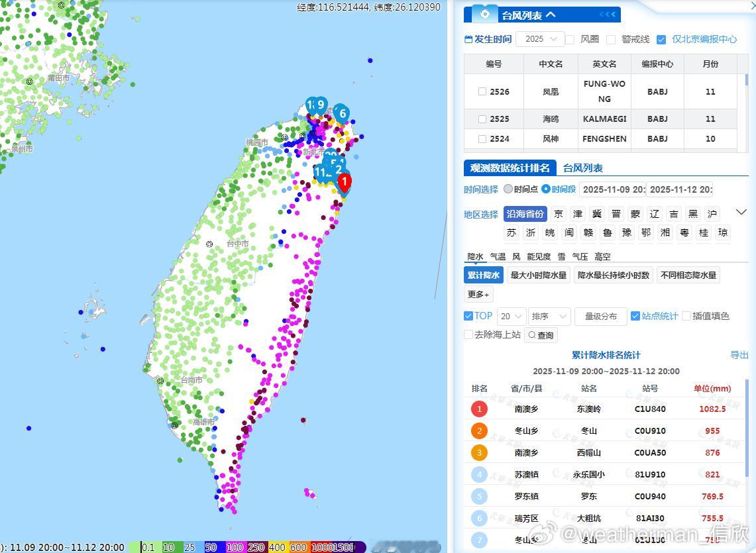Enable 去除海上站 checkbox

point(468,334)
